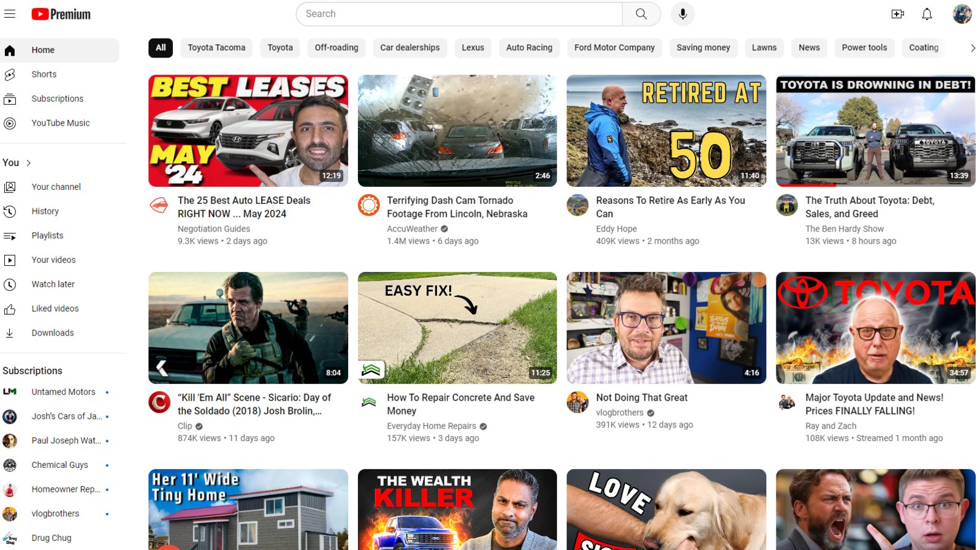Click the Liked videos thumbs-up icon
This screenshot has height=550, width=980.
click(10, 309)
